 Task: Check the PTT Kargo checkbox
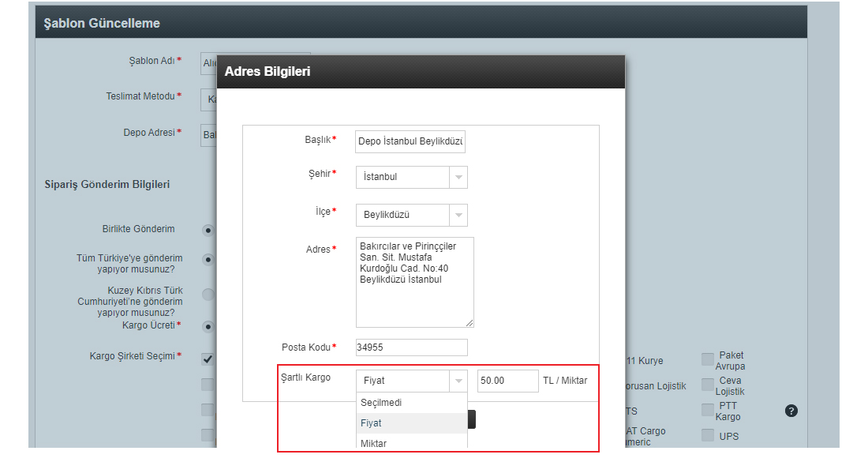[707, 411]
